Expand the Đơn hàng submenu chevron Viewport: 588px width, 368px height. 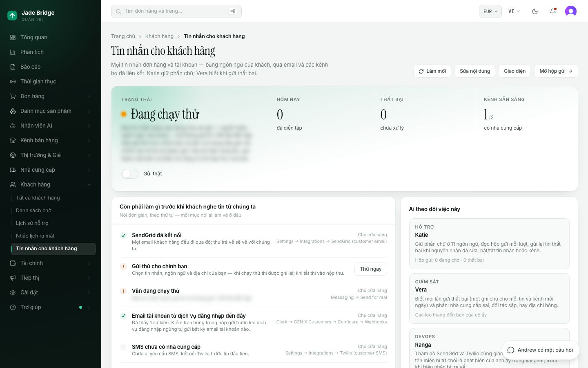[x=89, y=96]
